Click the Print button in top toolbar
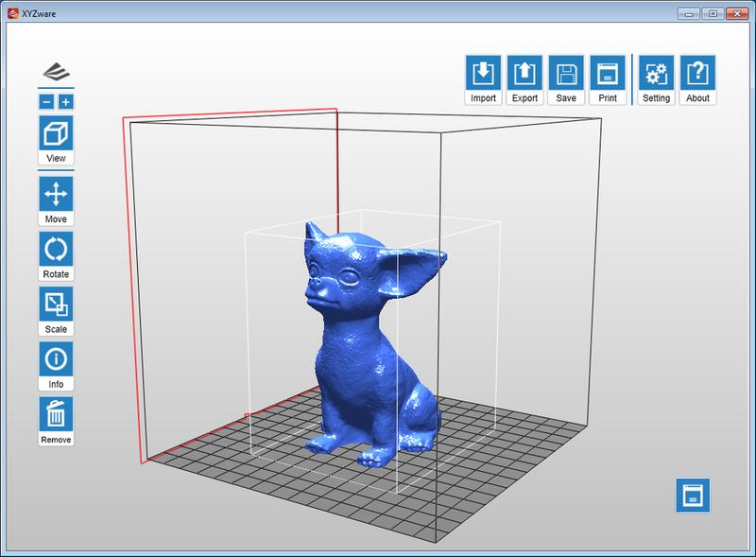756x557 pixels. coord(607,79)
